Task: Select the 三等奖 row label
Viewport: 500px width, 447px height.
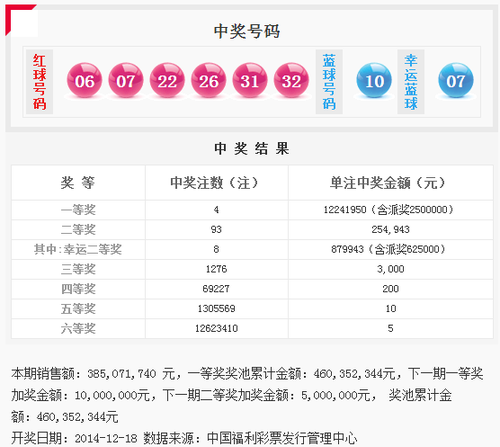Action: click(x=78, y=269)
